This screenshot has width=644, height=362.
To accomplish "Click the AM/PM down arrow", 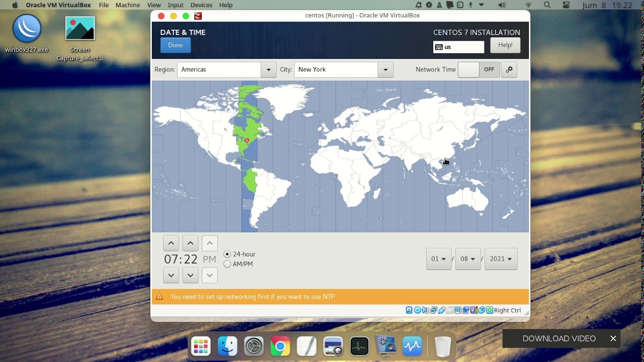I will pos(210,275).
